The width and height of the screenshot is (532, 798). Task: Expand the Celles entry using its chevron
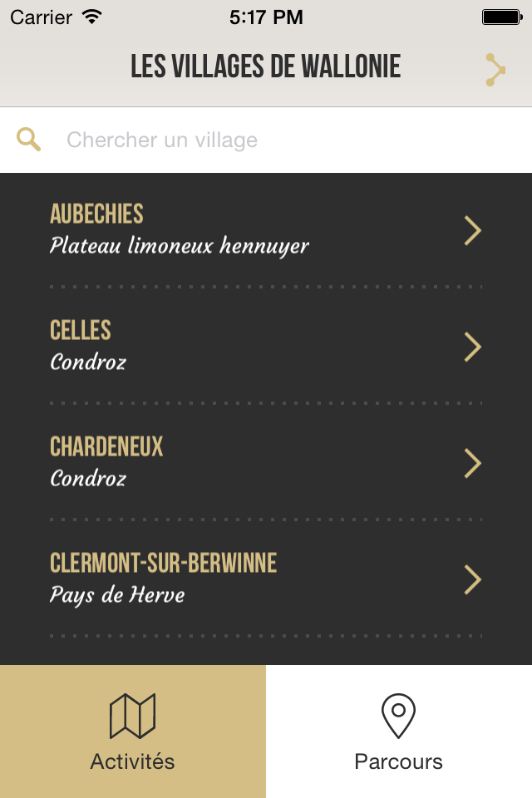pyautogui.click(x=472, y=347)
